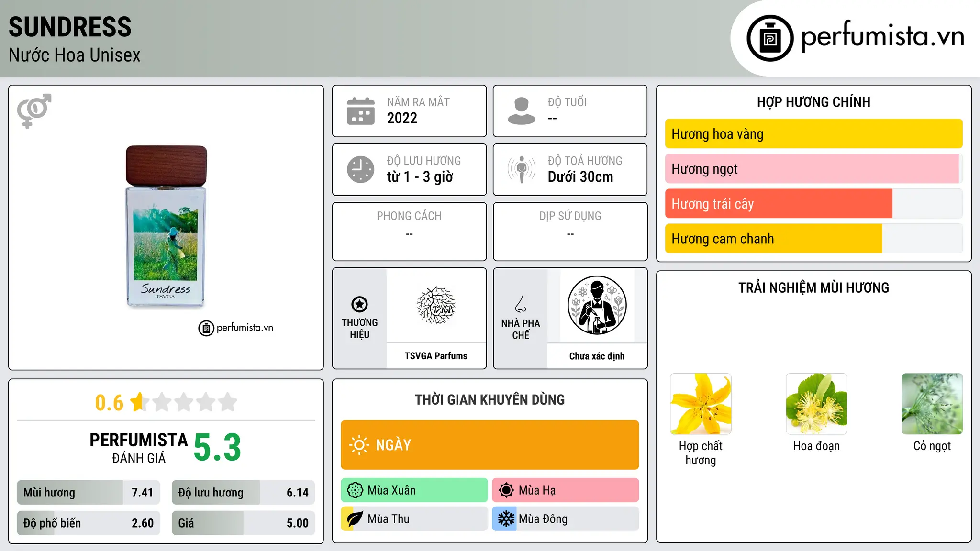980x551 pixels.
Task: Open the Hợp chất hương yellow flower thumbnail
Action: click(701, 404)
